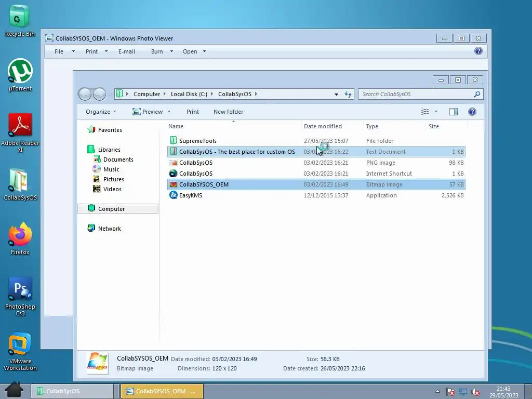Click Computer in the address breadcrumb
This screenshot has height=399, width=532.
point(147,94)
